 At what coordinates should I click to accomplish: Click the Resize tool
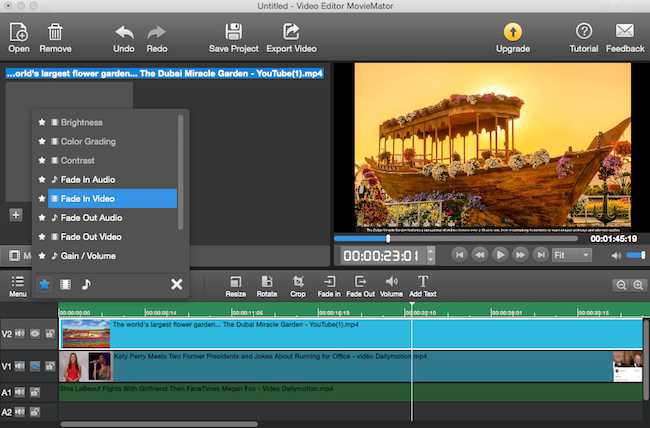(x=235, y=286)
